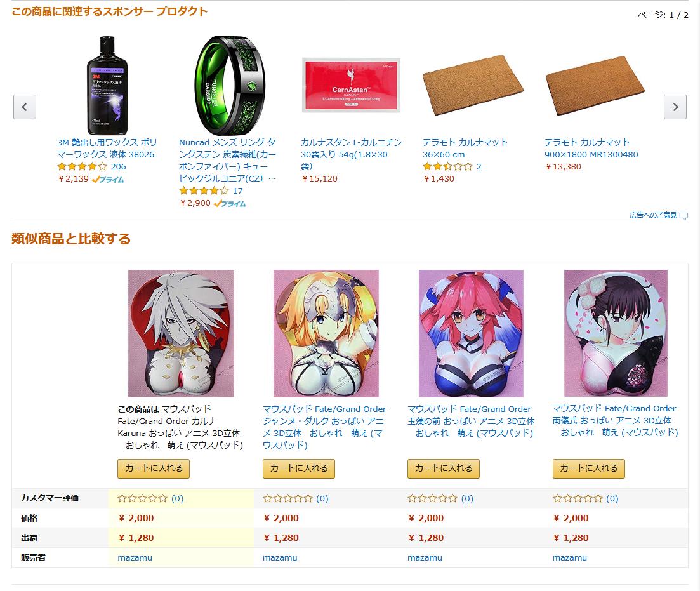This screenshot has height=591, width=700.
Task: Open star rating of Nuncad ring
Action: tap(204, 190)
